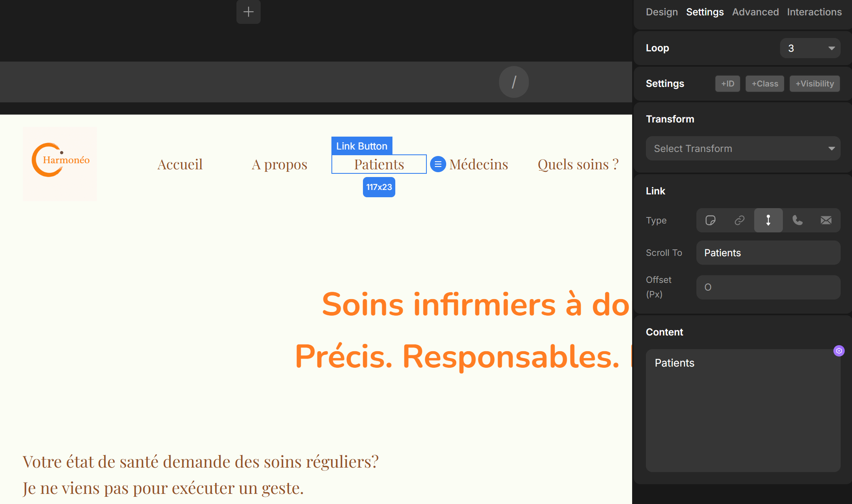852x504 pixels.
Task: Open the Loop dropdown showing 3
Action: pyautogui.click(x=810, y=49)
